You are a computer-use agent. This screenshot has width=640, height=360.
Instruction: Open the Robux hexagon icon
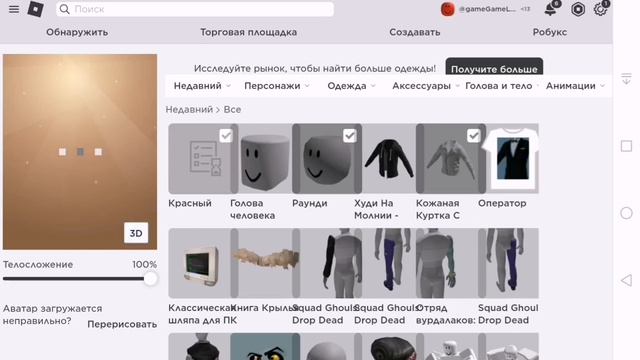(x=578, y=9)
